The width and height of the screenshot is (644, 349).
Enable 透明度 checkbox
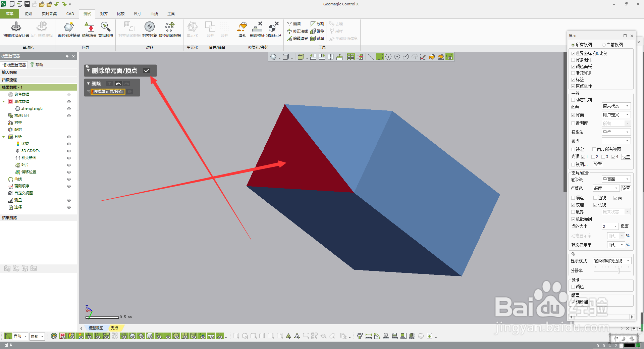click(573, 123)
